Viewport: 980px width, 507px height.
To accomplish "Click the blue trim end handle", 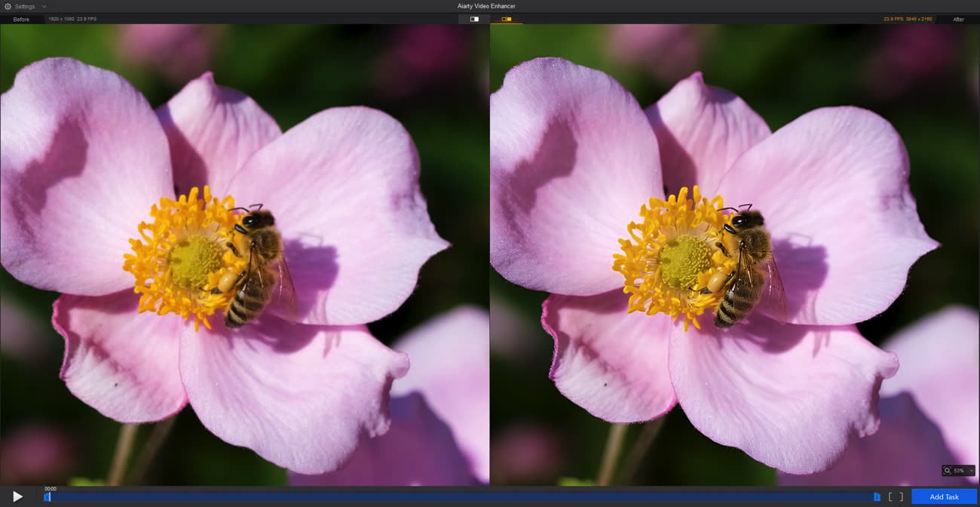I will pos(876,496).
